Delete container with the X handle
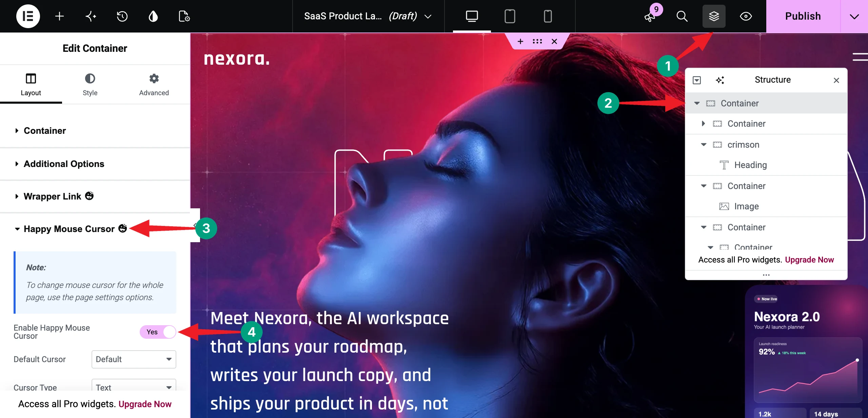This screenshot has height=418, width=868. (554, 41)
